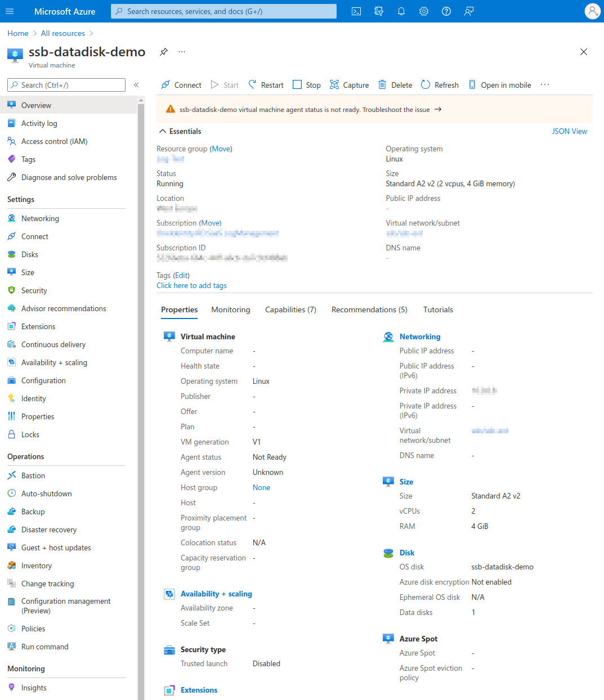Open the JSON View link
Viewport: 604px width, 700px height.
coord(569,131)
